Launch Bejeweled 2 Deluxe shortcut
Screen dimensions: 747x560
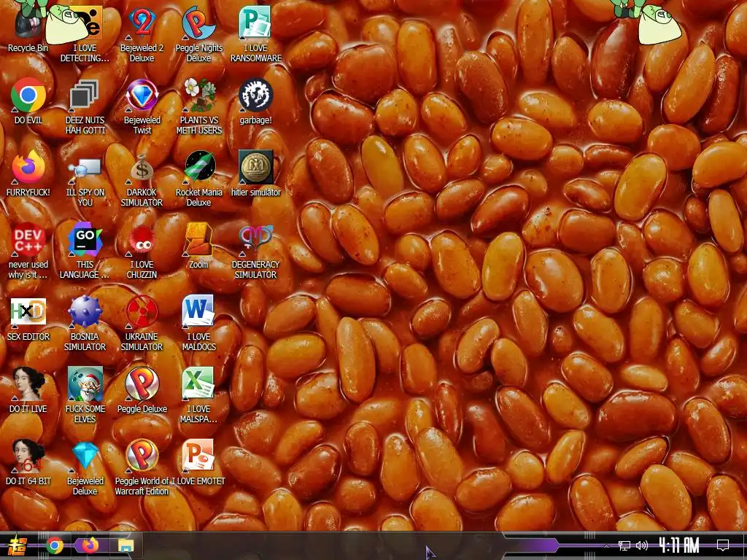tap(142, 34)
